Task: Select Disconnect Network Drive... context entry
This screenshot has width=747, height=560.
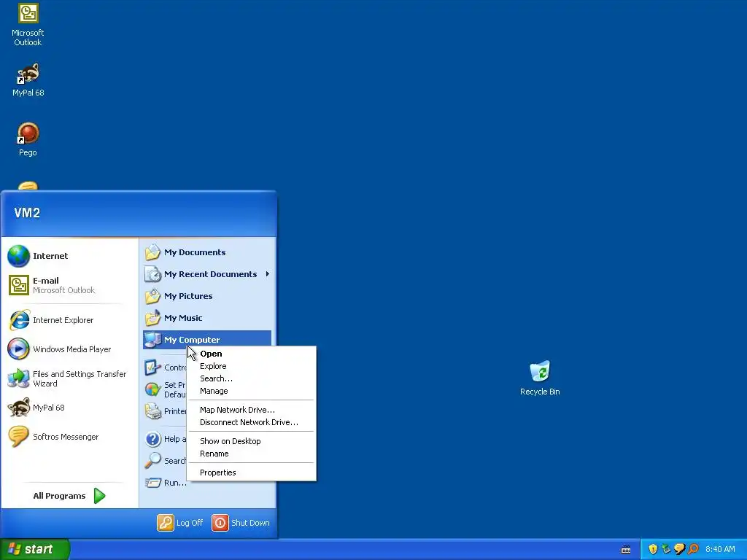Action: pos(251,422)
